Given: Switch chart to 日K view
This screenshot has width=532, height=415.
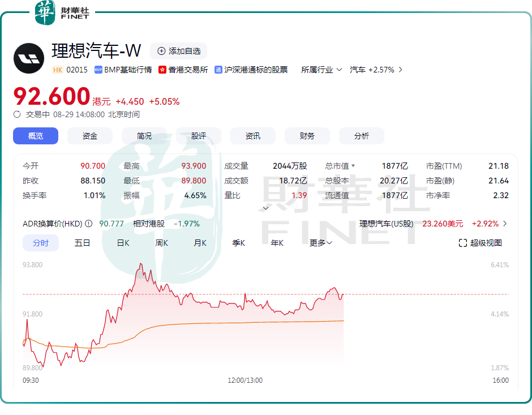Looking at the screenshot, I should point(123,243).
